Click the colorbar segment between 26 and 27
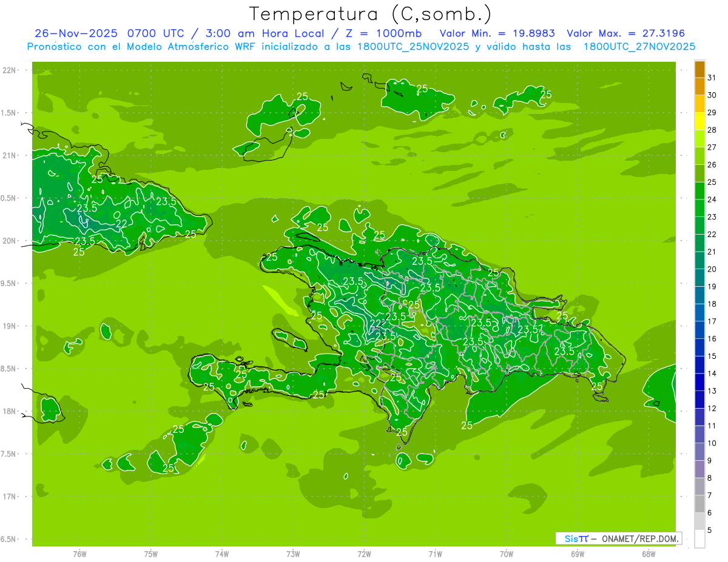Screen dimensions: 728x562 [x=699, y=156]
